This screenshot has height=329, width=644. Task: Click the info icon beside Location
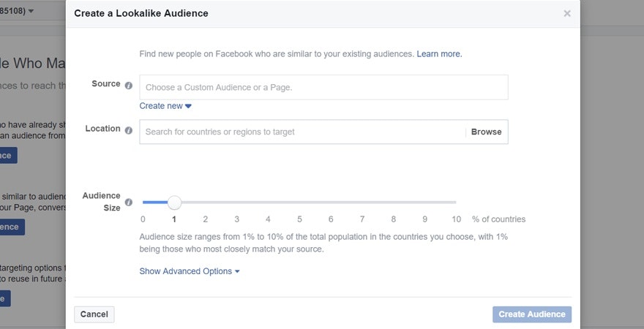129,130
